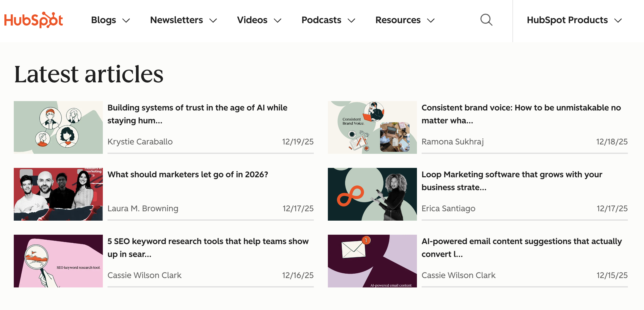The image size is (644, 310).
Task: Open the Building systems of trust article
Action: pos(197,114)
